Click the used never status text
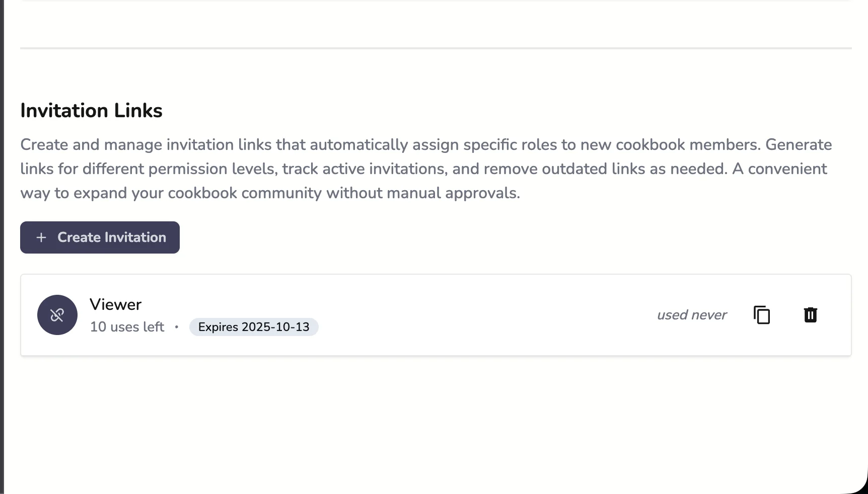Screen dimensions: 868x494 (691, 315)
